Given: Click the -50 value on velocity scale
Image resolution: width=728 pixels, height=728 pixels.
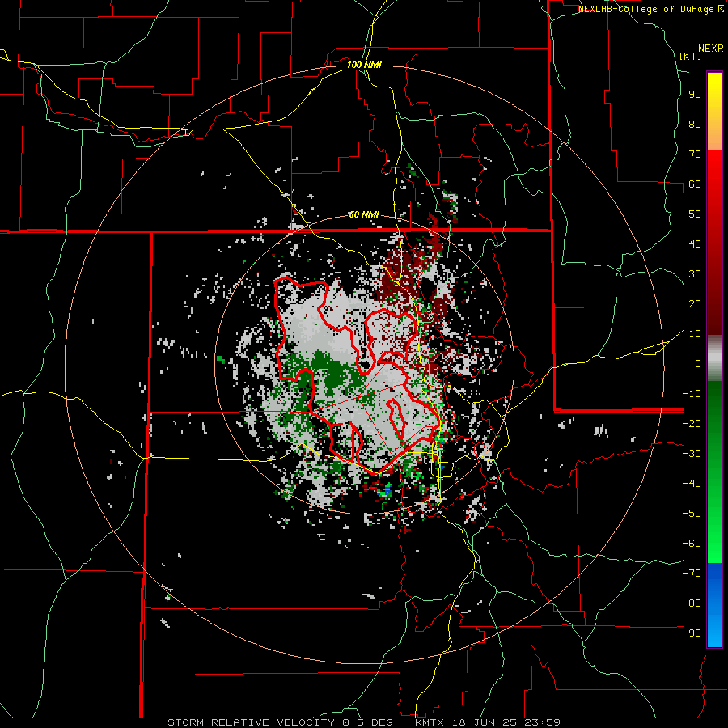Looking at the screenshot, I should tap(692, 514).
